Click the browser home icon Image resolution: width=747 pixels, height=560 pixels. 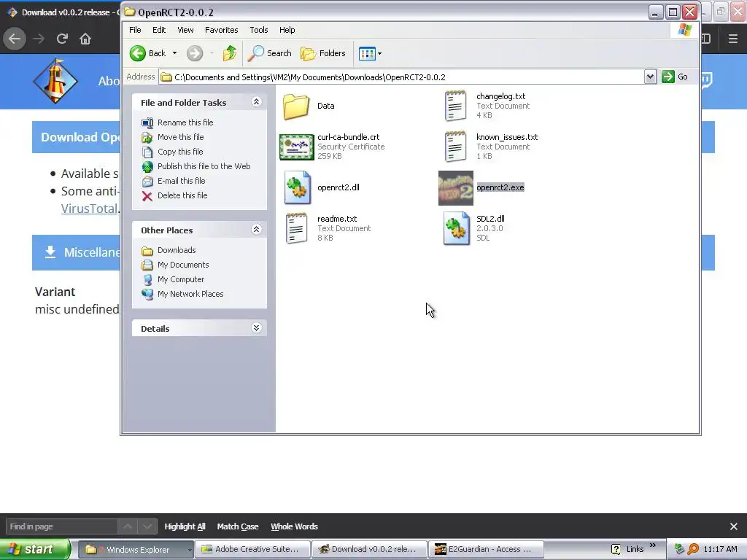(x=85, y=39)
